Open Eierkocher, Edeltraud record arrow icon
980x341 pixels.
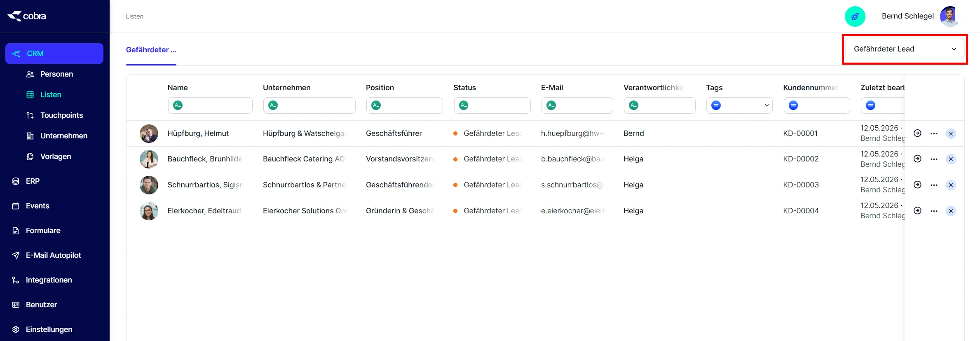tap(917, 211)
